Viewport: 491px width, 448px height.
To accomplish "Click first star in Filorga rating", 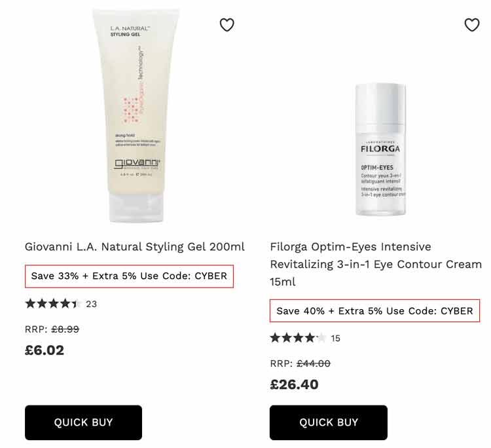I will click(x=275, y=338).
